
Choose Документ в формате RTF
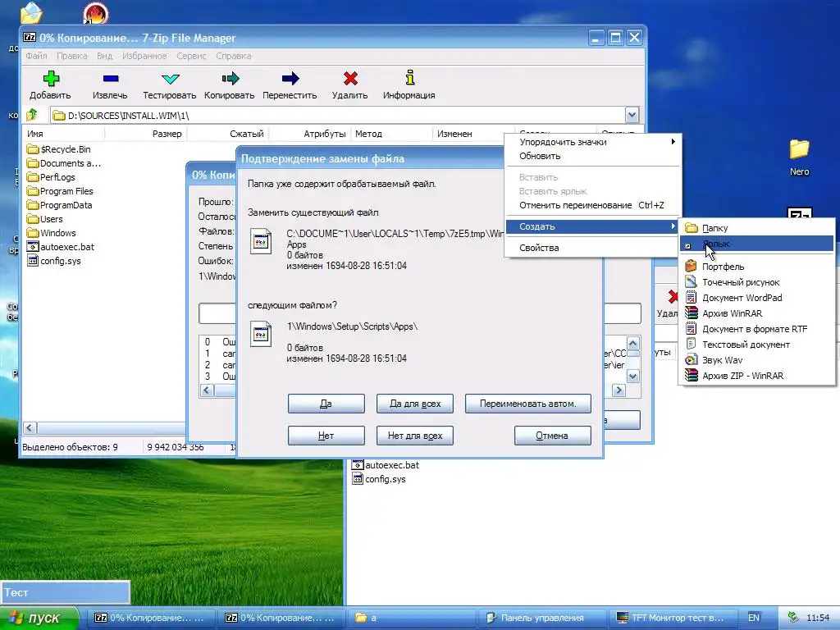coord(757,329)
